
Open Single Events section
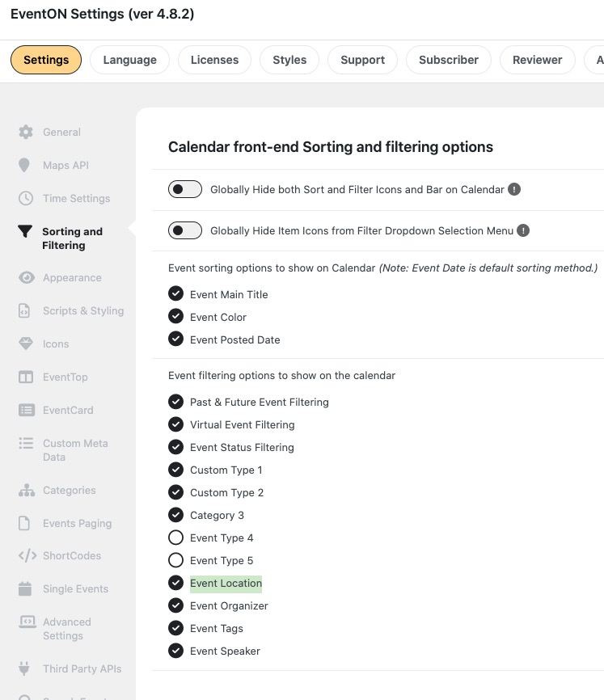click(75, 588)
